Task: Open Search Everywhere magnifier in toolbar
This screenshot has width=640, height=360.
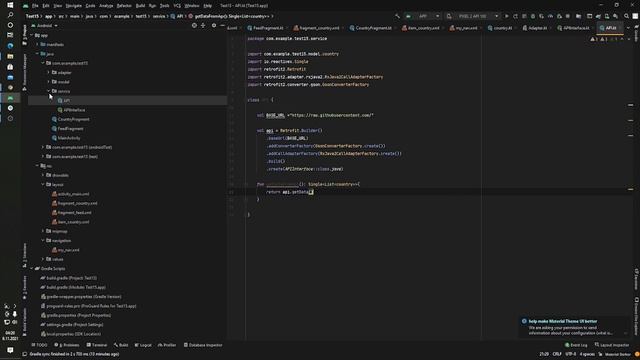Action: (x=627, y=16)
